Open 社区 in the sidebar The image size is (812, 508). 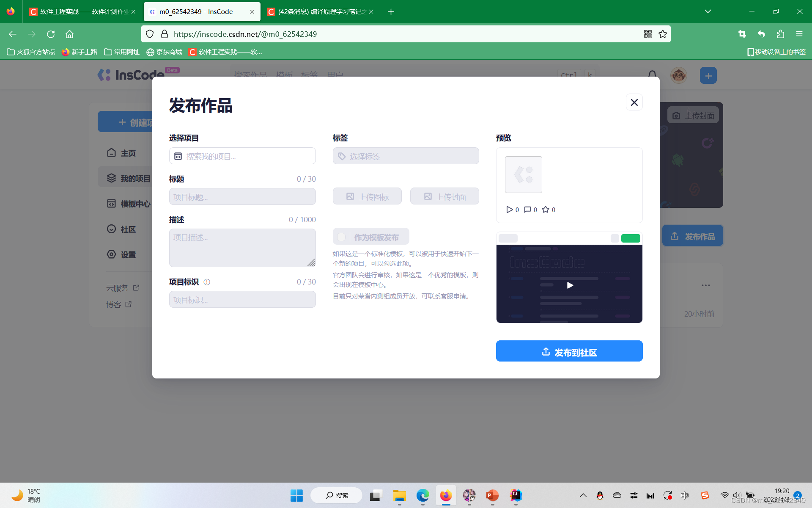click(121, 229)
